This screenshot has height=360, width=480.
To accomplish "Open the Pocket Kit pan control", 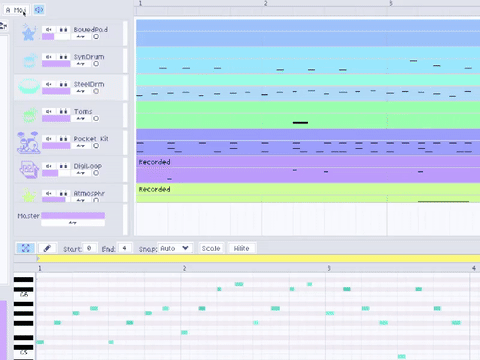I will 81,146.
